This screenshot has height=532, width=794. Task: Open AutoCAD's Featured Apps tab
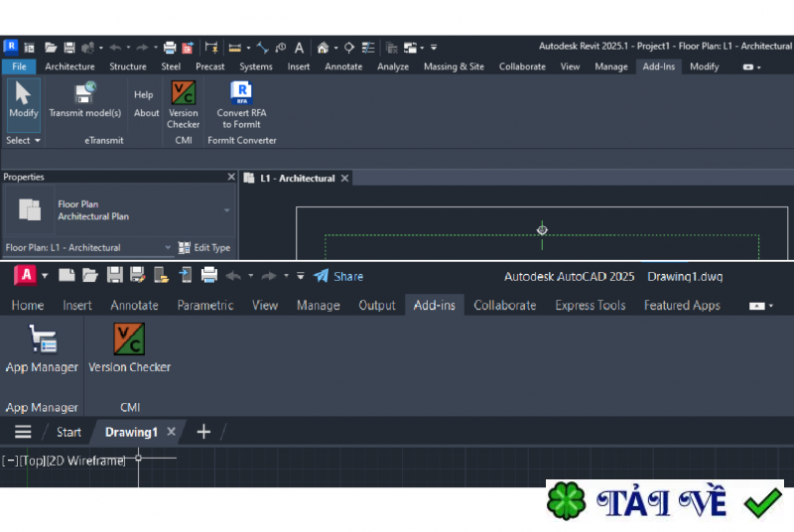click(682, 306)
